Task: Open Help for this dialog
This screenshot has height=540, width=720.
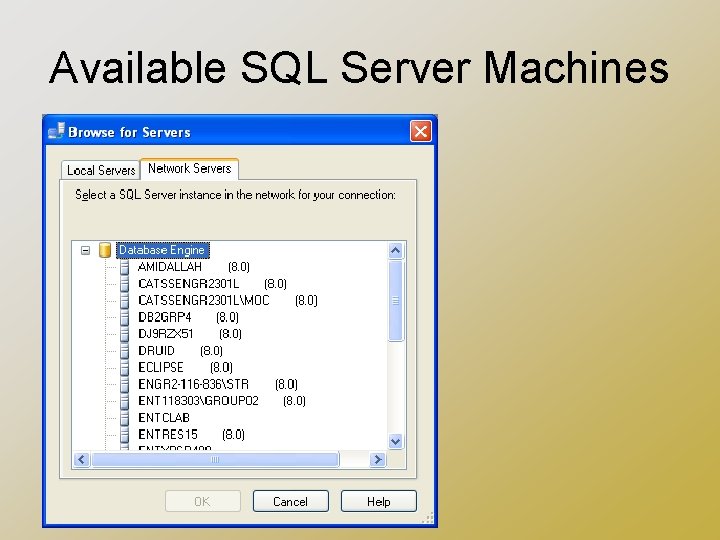Action: [379, 501]
